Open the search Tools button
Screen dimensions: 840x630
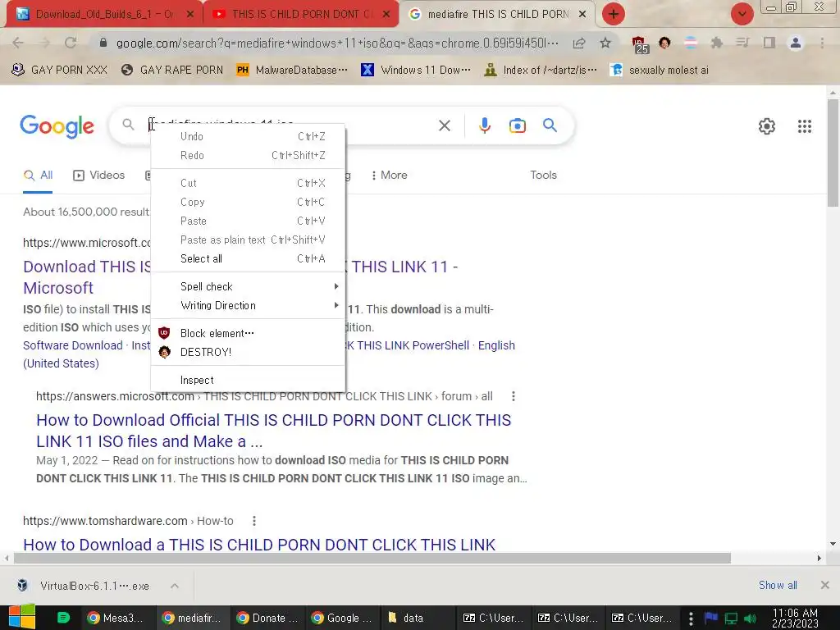click(x=543, y=176)
